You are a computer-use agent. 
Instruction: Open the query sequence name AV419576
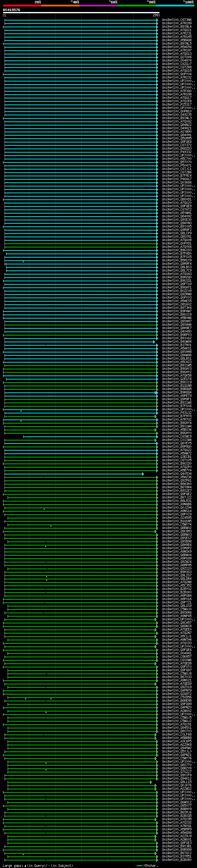[11, 10]
